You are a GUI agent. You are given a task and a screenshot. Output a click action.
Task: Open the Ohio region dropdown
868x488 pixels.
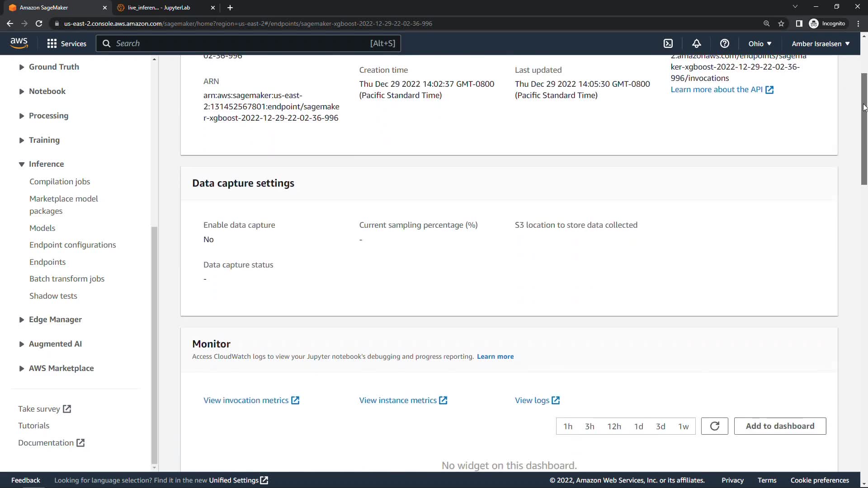pyautogui.click(x=759, y=43)
